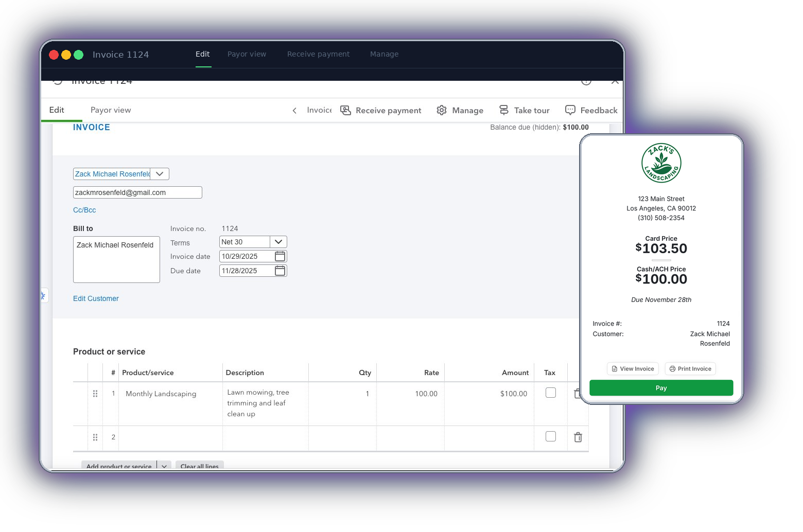
Task: Open the Invoice date calendar picker
Action: click(280, 256)
